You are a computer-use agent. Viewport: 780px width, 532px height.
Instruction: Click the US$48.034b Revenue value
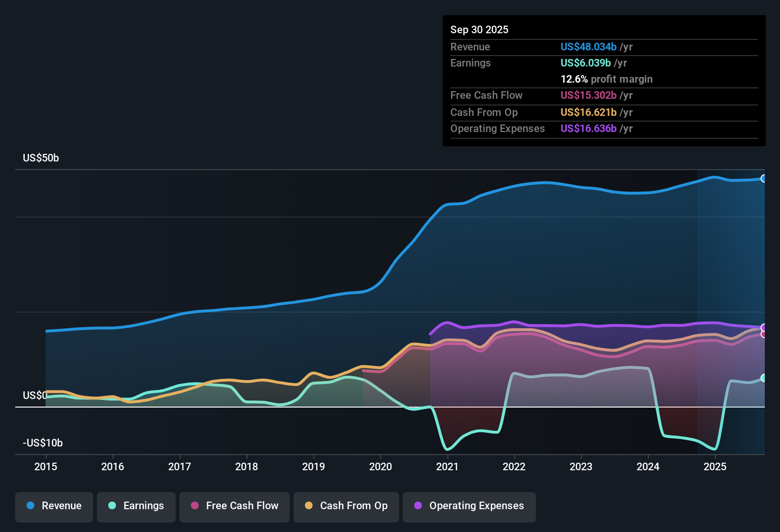pyautogui.click(x=588, y=47)
